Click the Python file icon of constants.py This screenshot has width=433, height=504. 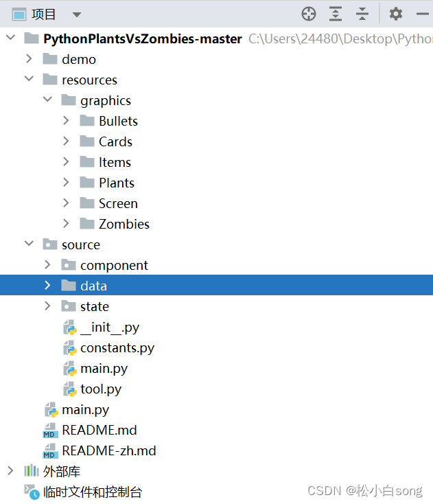point(70,347)
